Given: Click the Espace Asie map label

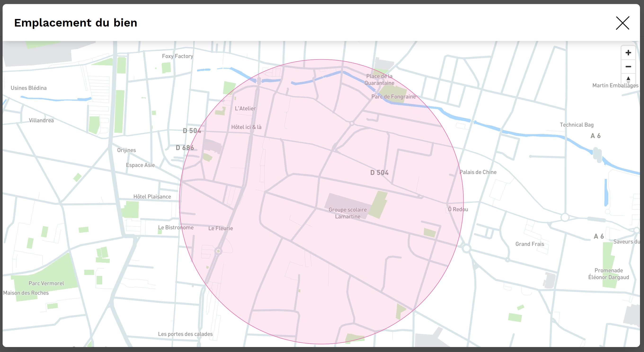Looking at the screenshot, I should tap(140, 165).
